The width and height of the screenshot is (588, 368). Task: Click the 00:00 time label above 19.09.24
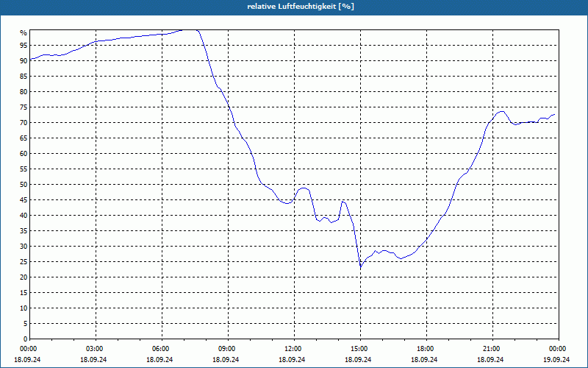point(559,349)
